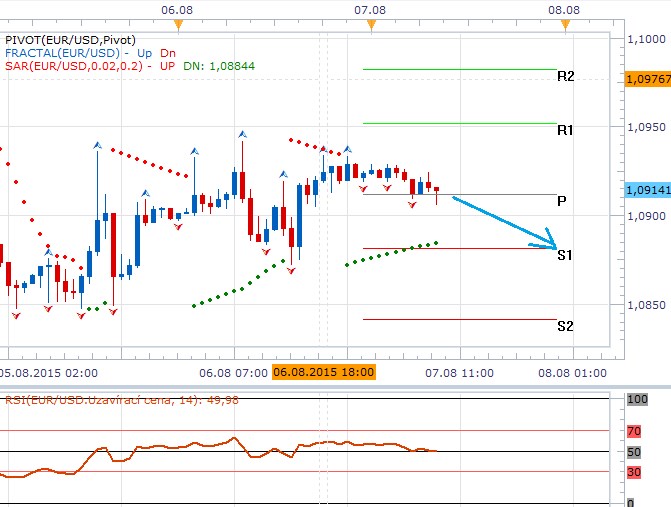The height and width of the screenshot is (507, 671).
Task: Select the S1 support level label
Action: pos(565,256)
